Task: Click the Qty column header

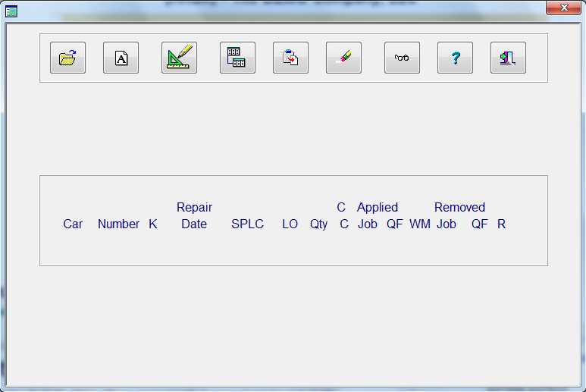Action: (318, 224)
